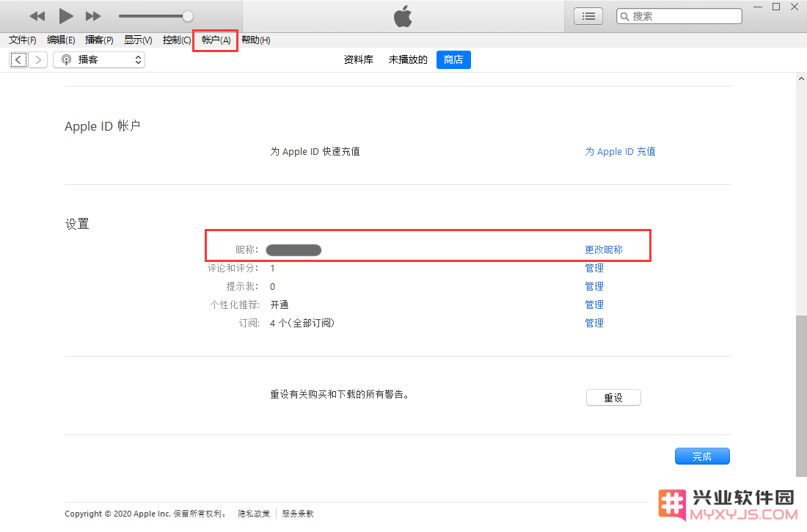Click the Apple ID 帐户 heading
Screen dimensions: 807x532
coord(103,126)
